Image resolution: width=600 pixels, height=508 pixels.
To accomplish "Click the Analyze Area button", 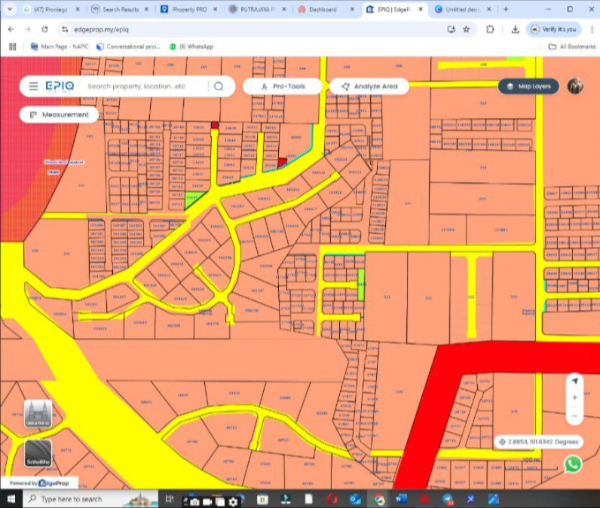I will 369,87.
